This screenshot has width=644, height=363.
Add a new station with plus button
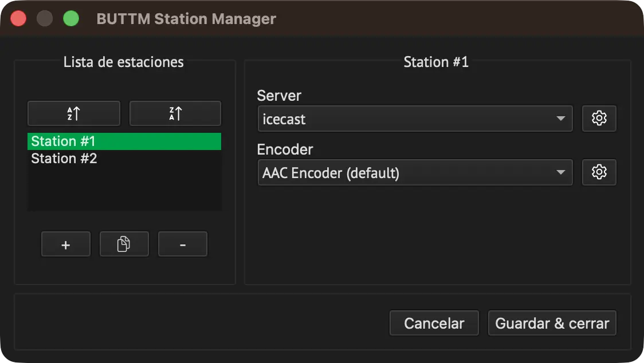click(x=66, y=244)
